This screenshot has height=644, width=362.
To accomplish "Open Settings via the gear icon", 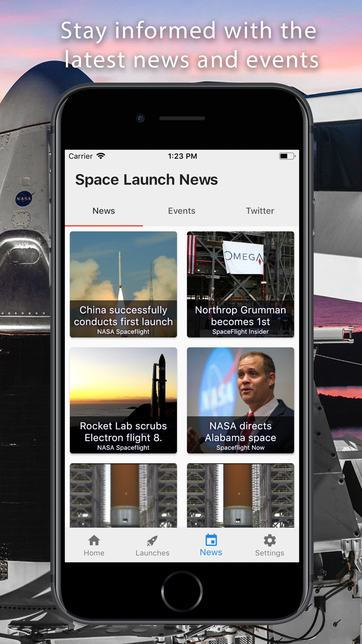I will [270, 540].
